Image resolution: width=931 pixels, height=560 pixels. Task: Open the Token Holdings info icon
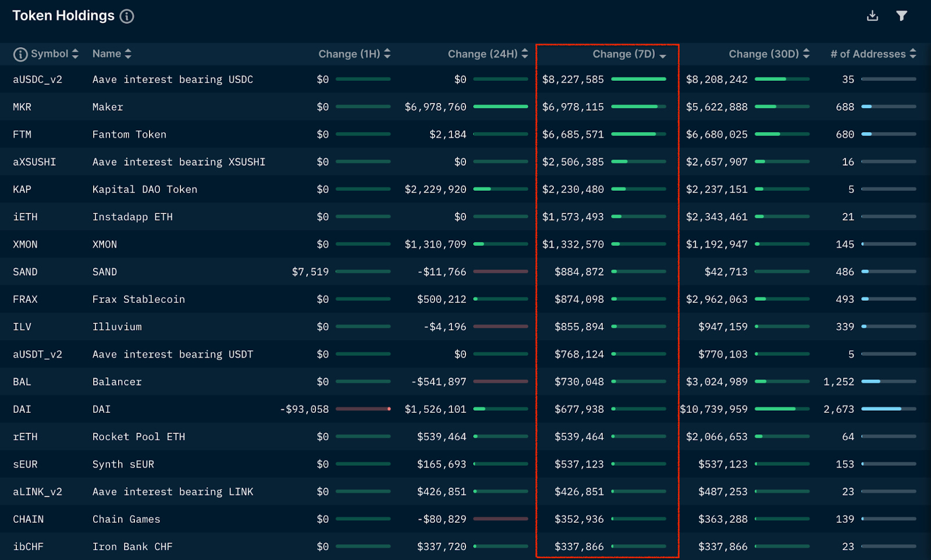coord(127,16)
